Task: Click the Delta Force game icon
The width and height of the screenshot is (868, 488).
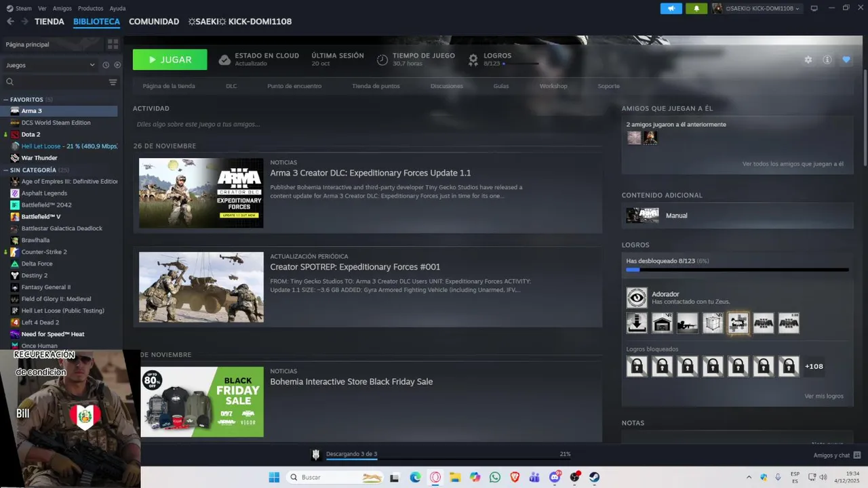Action: pos(15,264)
